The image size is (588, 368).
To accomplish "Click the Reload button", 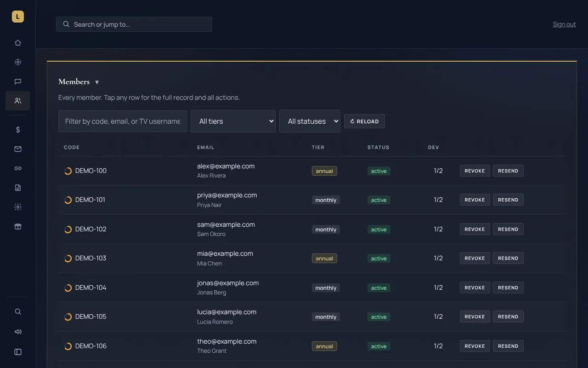I will pyautogui.click(x=364, y=121).
